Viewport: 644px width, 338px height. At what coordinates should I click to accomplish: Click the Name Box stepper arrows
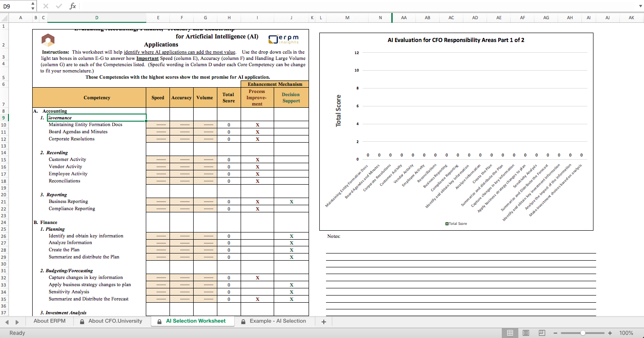click(x=33, y=6)
